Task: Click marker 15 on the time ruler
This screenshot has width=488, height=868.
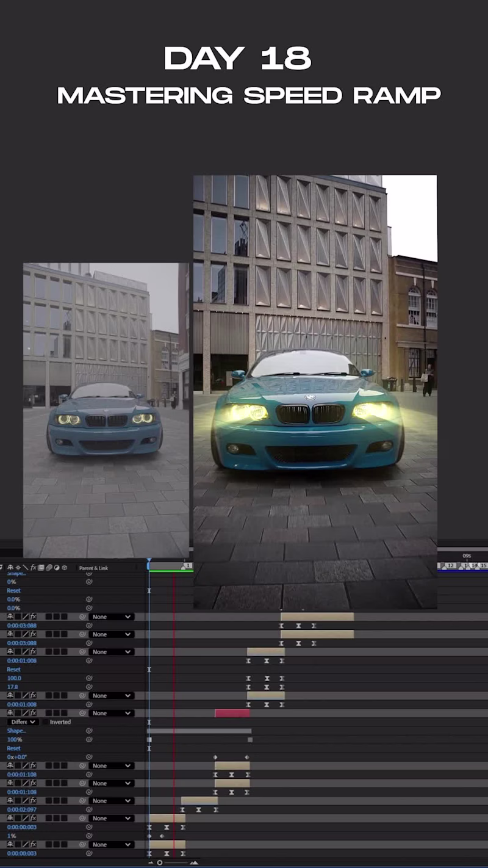Action: [483, 566]
